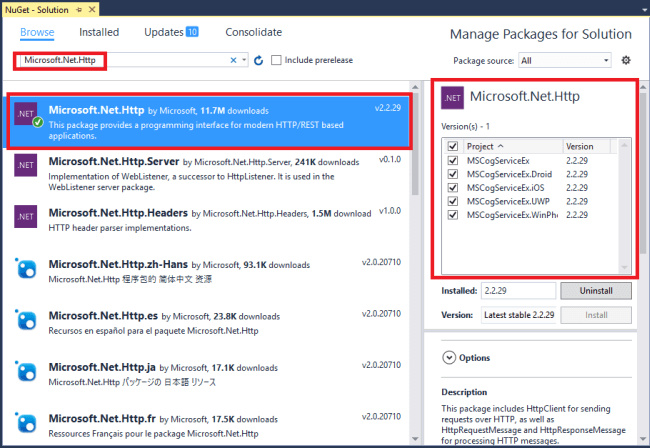
Task: Open NuGet settings gear
Action: tap(626, 61)
